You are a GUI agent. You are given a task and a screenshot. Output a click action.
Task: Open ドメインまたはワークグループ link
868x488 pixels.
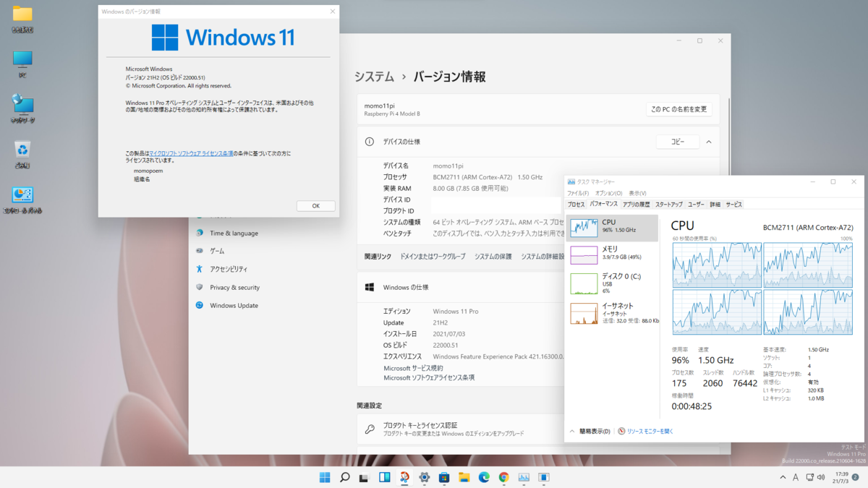click(433, 257)
